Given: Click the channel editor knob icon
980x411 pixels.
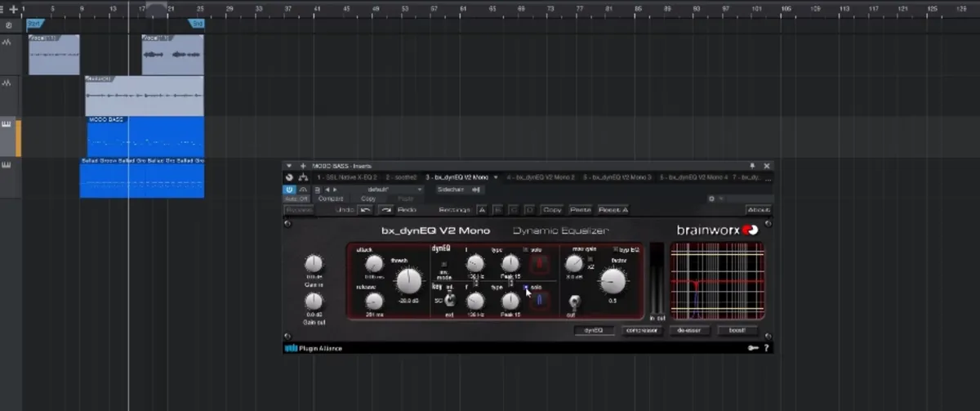Looking at the screenshot, I should [x=289, y=176].
